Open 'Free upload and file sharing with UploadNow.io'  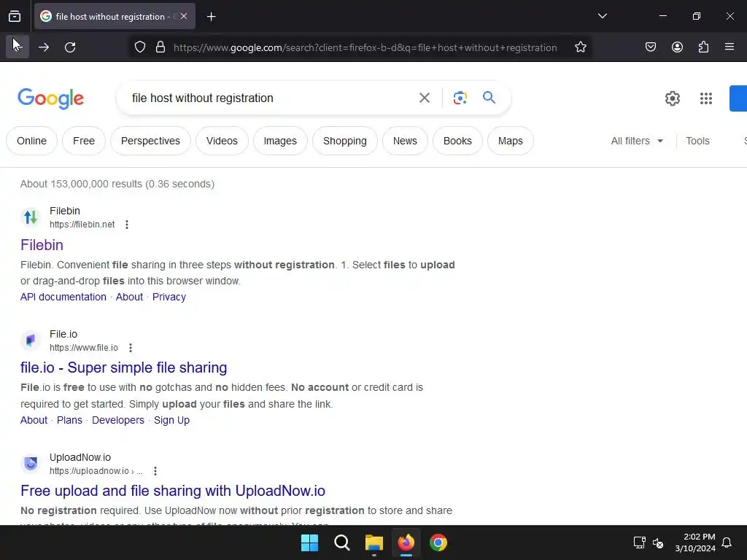(x=173, y=491)
